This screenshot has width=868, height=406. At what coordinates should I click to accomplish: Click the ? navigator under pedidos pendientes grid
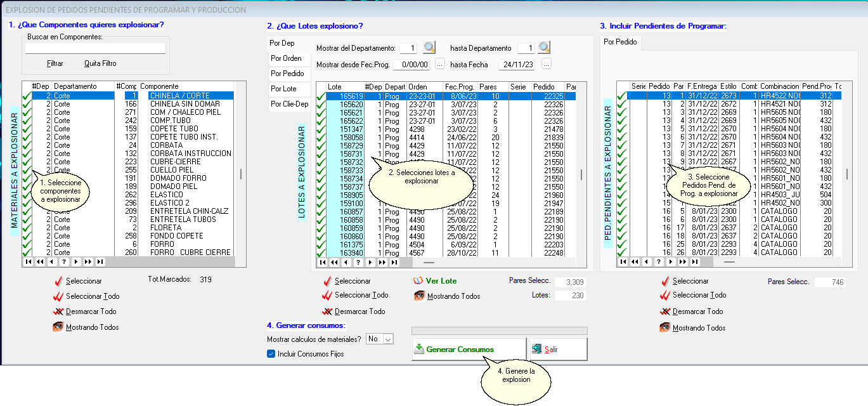click(659, 261)
